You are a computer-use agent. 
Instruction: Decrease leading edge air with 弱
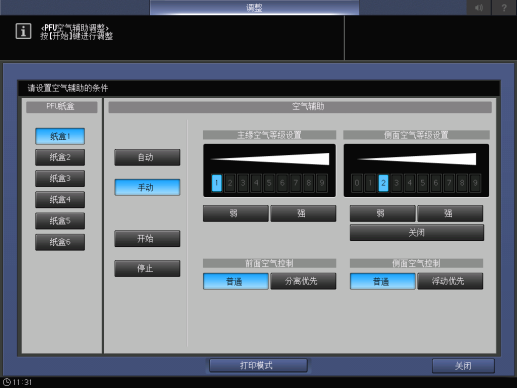coord(236,213)
